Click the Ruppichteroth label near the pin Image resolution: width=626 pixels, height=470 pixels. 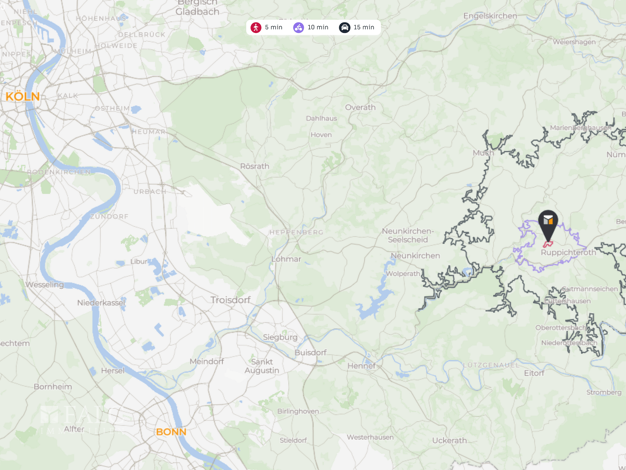pyautogui.click(x=568, y=252)
